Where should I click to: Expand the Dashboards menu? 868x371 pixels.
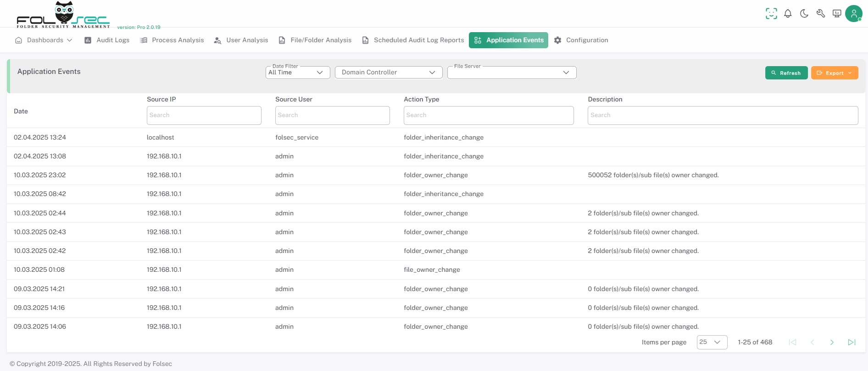[44, 40]
